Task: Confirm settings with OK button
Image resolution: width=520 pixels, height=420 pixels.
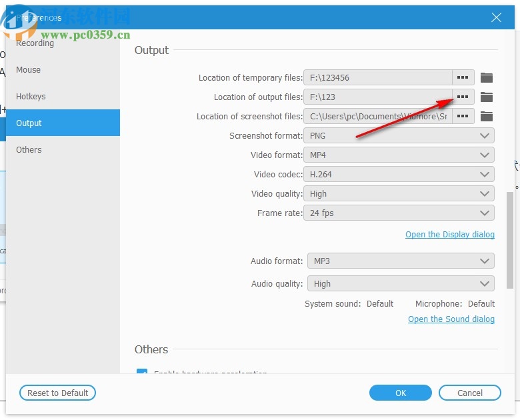Action: coord(400,393)
